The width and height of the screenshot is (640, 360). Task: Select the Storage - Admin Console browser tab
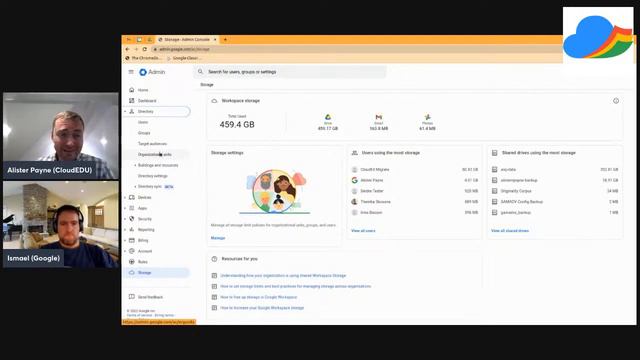click(x=187, y=40)
